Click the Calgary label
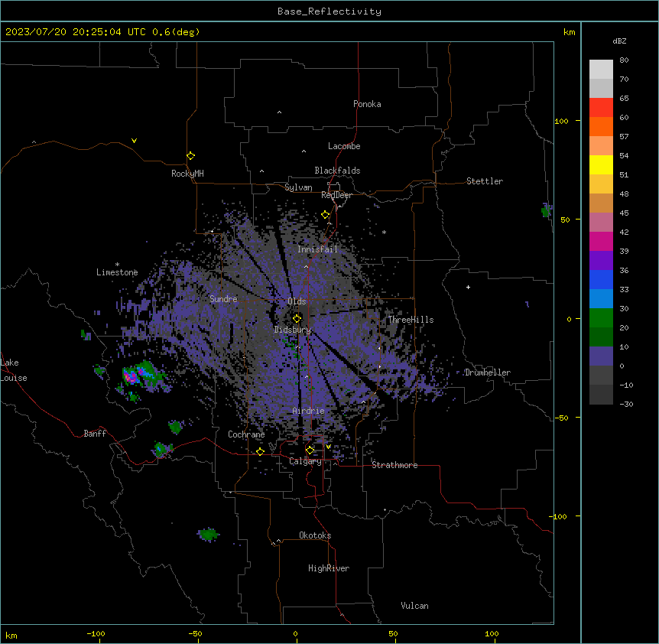This screenshot has height=644, width=659. coord(305,461)
